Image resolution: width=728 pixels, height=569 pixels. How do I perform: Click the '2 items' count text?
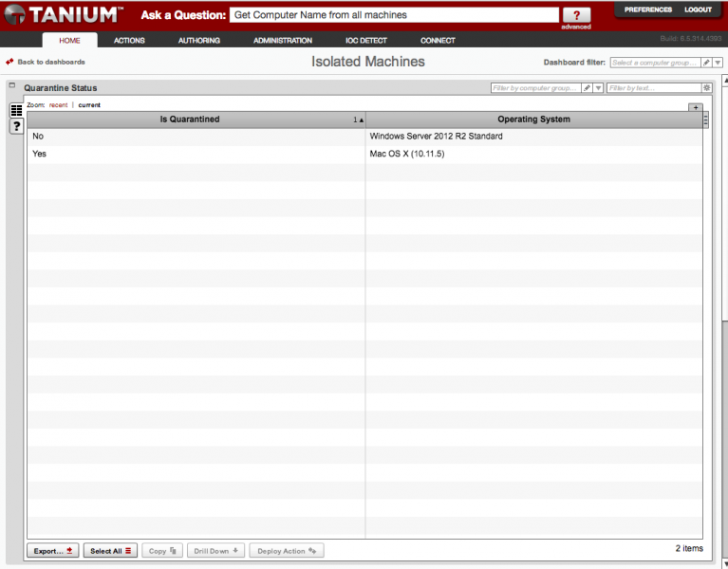(x=689, y=548)
